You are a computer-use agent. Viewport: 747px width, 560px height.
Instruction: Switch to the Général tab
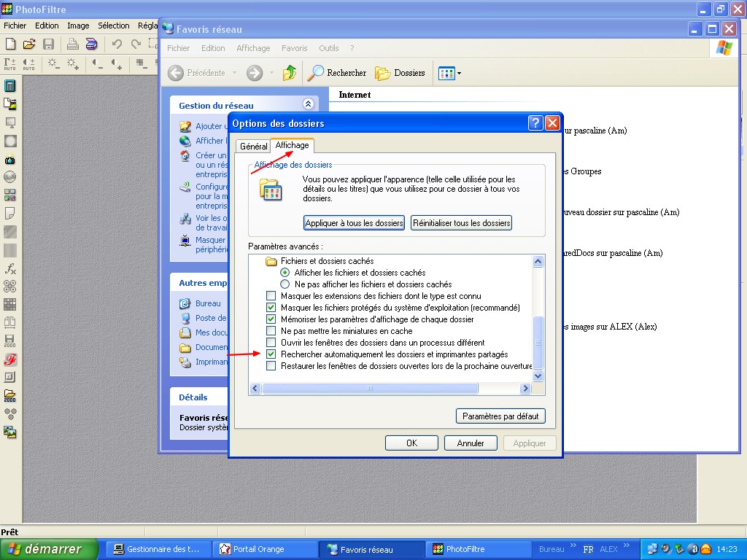point(253,147)
